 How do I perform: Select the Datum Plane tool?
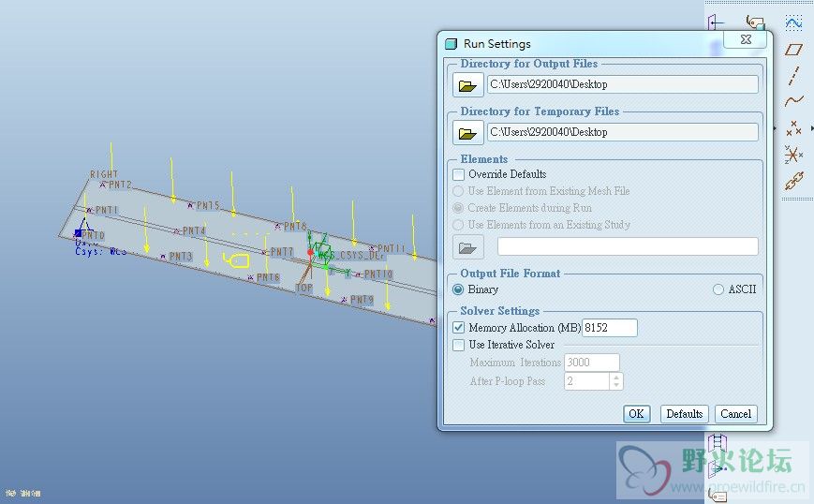point(793,50)
